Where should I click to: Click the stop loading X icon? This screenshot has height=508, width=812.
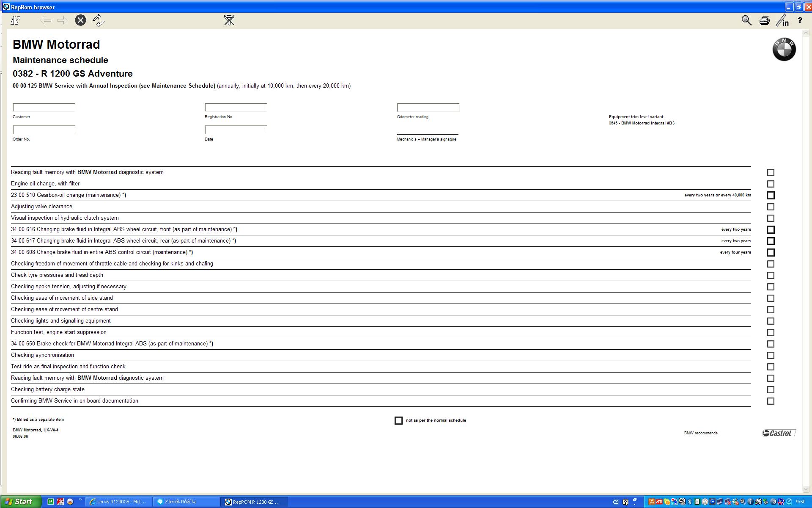click(80, 20)
